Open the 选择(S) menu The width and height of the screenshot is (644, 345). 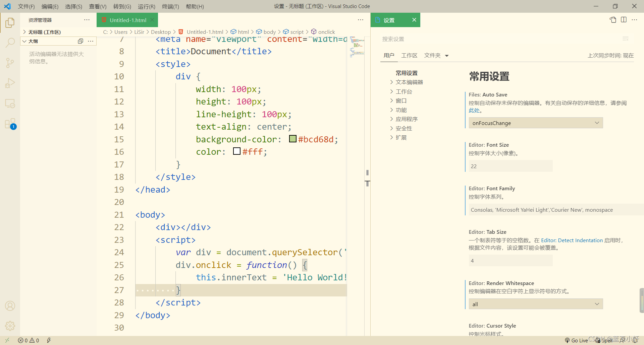(73, 6)
